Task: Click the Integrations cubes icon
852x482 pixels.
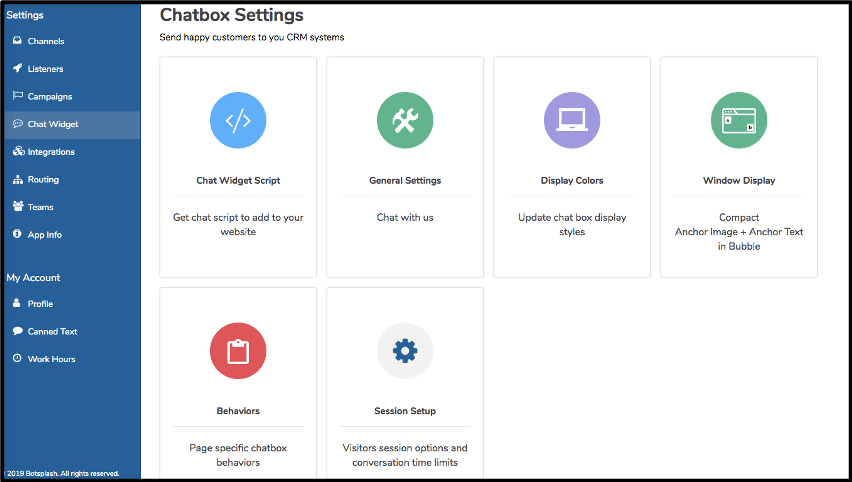Action: tap(18, 151)
